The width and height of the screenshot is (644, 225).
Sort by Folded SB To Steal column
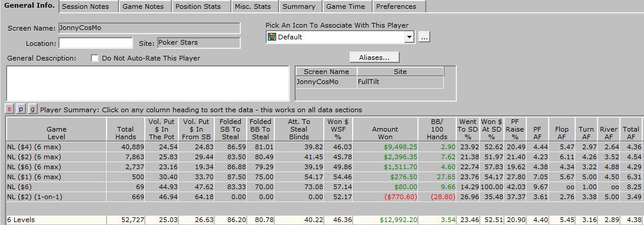click(x=230, y=129)
